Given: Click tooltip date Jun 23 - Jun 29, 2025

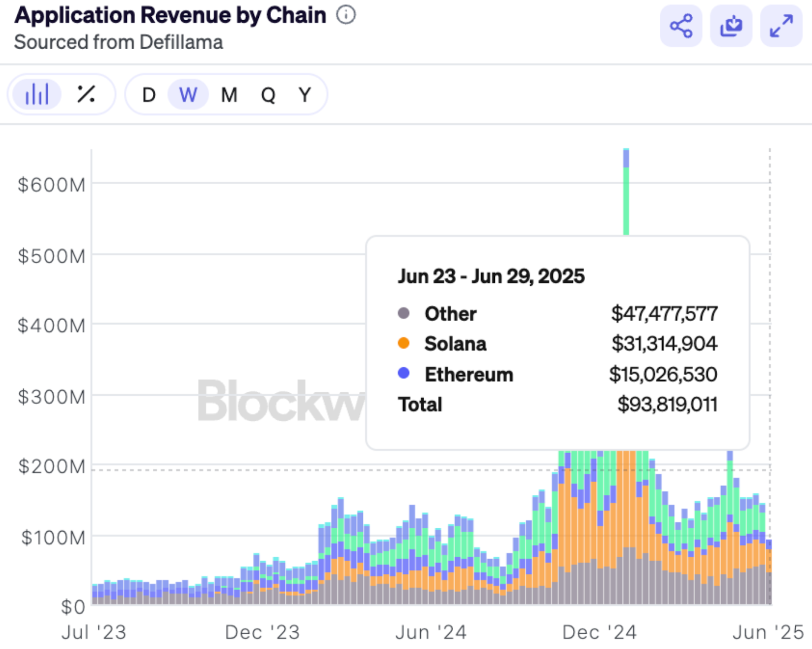Looking at the screenshot, I should coord(491,277).
